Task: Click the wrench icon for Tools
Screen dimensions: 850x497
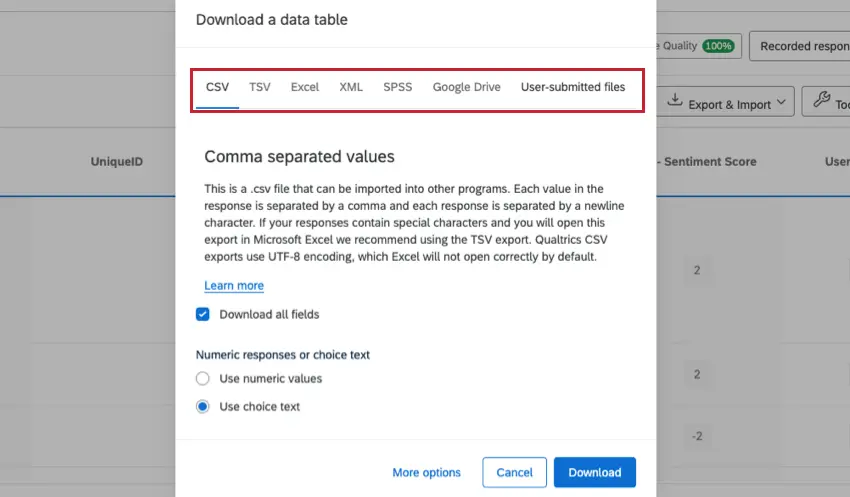Action: (x=821, y=101)
